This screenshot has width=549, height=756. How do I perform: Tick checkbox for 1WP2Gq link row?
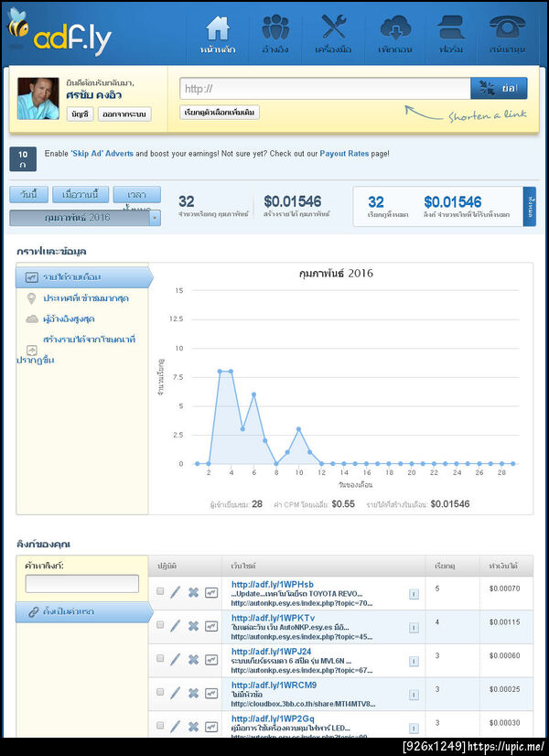[160, 725]
